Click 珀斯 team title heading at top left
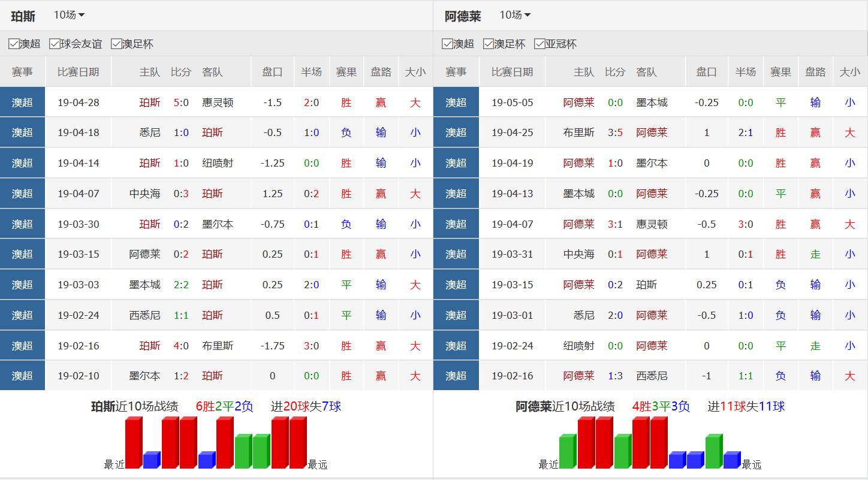Viewport: 868px width, 480px height. click(23, 16)
